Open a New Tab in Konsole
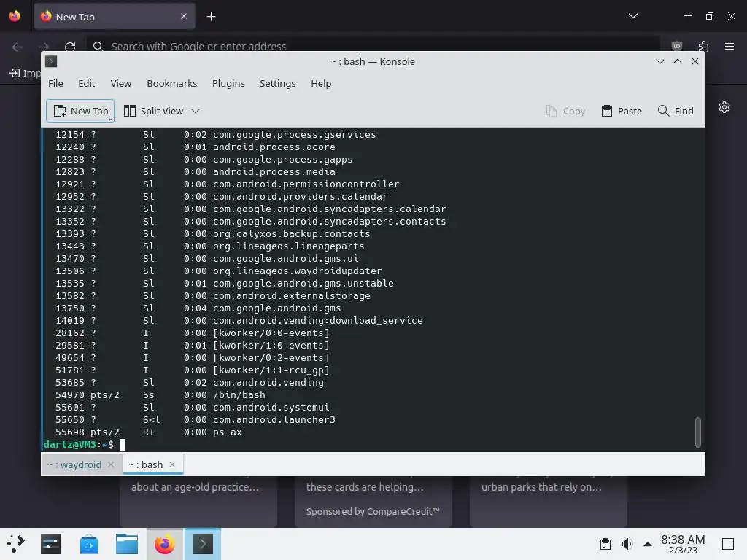The width and height of the screenshot is (747, 560). coord(80,111)
